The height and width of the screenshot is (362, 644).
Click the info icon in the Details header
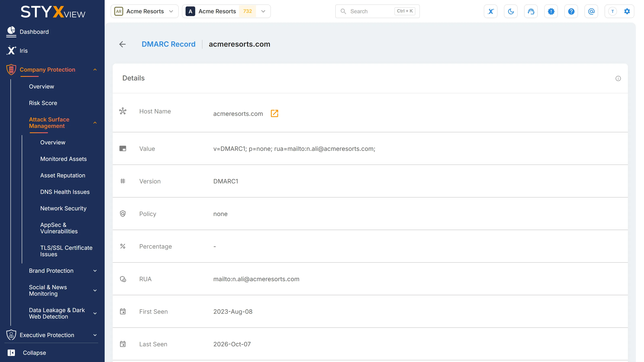[618, 78]
